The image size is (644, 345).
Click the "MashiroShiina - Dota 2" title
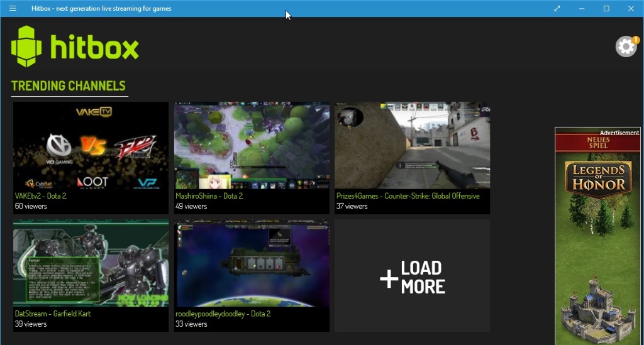pos(209,196)
